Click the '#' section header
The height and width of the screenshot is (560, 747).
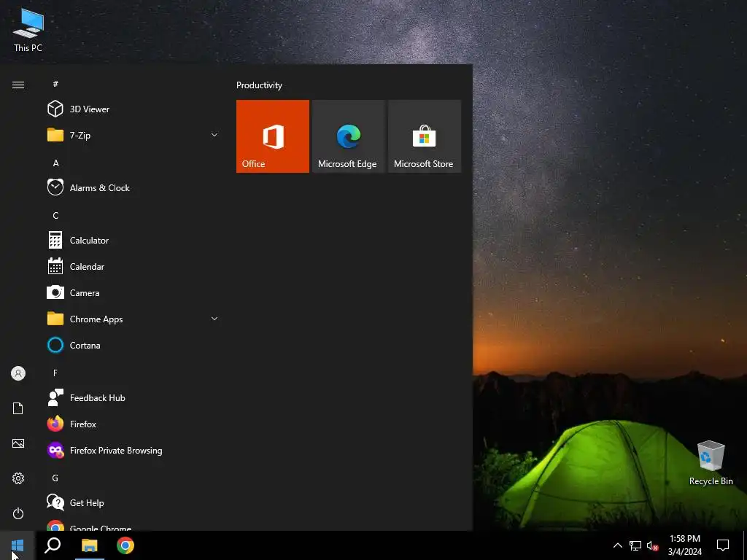point(55,84)
